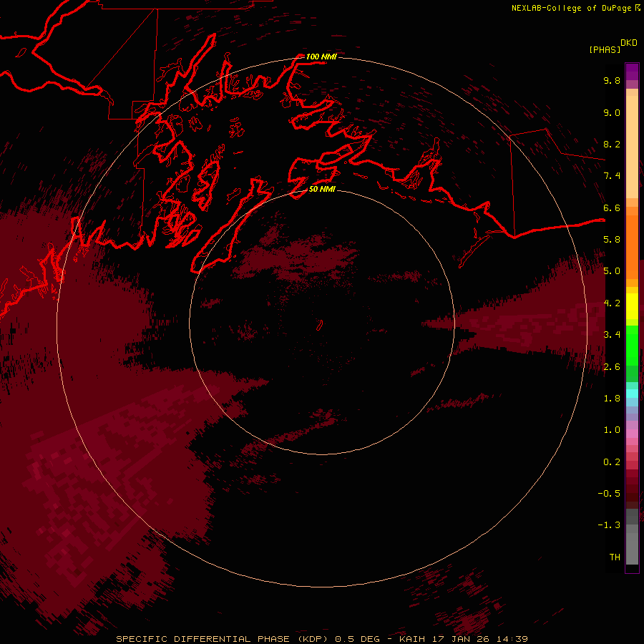Click the TH threshold label
This screenshot has height=644, width=644.
click(615, 557)
